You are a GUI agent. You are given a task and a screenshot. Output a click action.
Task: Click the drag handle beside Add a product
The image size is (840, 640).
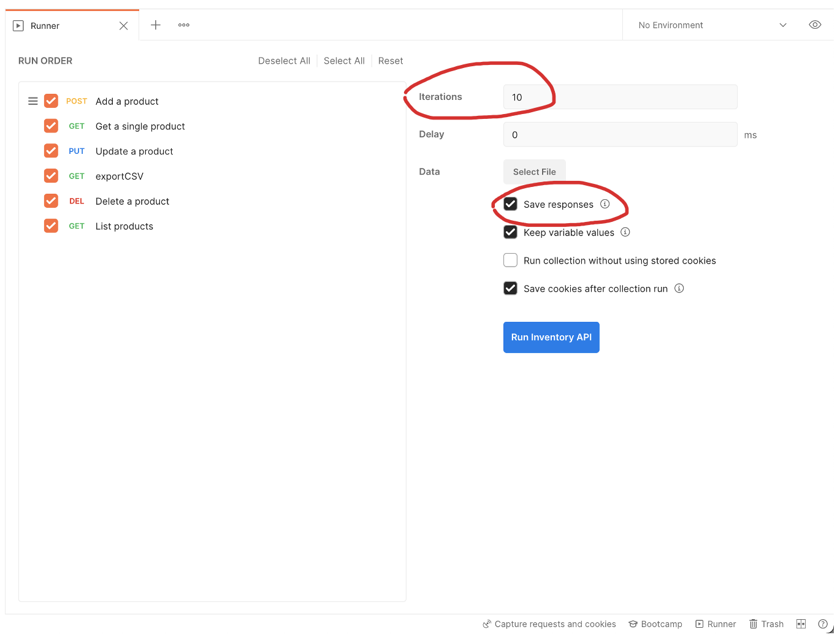[32, 101]
